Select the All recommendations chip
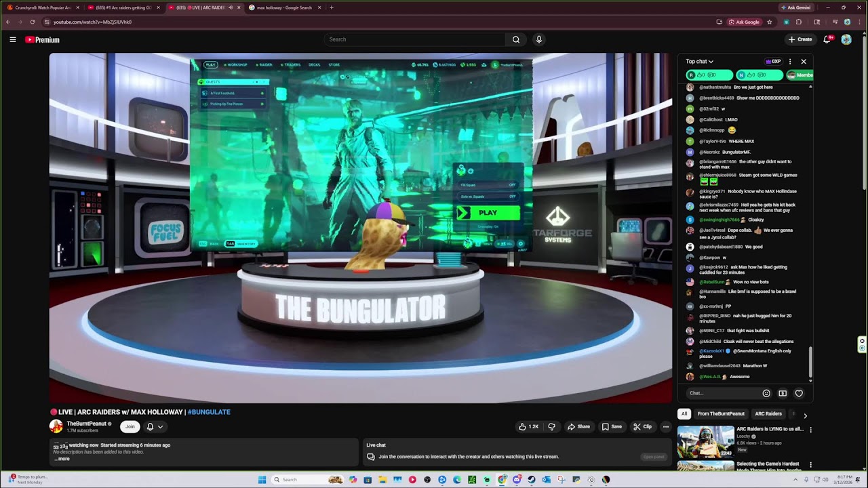 click(684, 413)
